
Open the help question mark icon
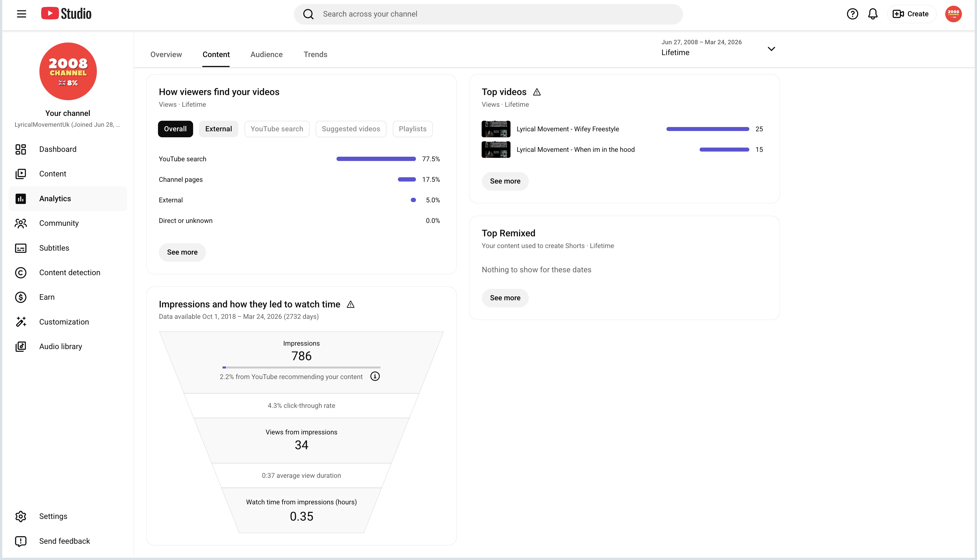point(852,14)
